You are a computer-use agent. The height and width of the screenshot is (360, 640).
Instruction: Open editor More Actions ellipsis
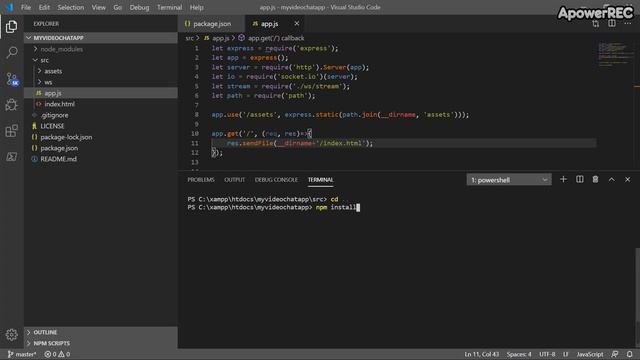(628, 24)
